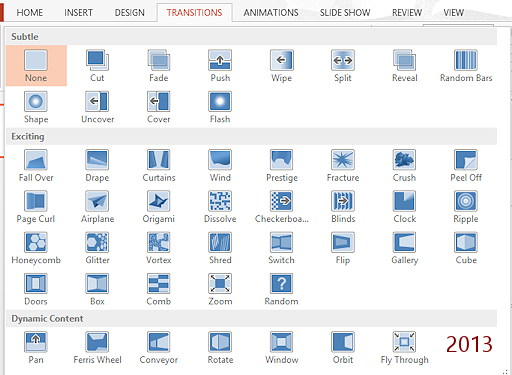Apply the Ripple transition
The height and width of the screenshot is (375, 512).
466,207
